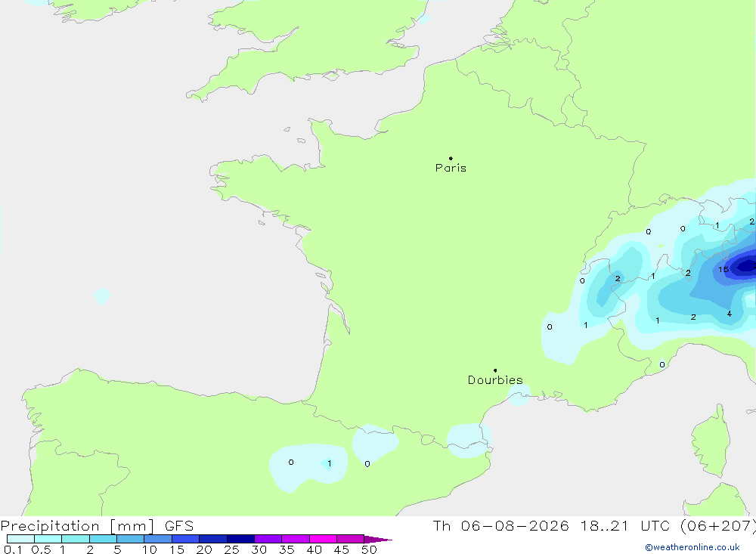Click the legend scale label "45"

coord(342,549)
